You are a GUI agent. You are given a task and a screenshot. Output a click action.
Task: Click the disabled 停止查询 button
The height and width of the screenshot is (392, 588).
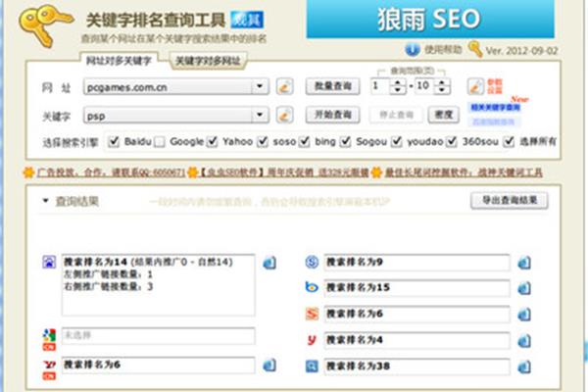(396, 115)
